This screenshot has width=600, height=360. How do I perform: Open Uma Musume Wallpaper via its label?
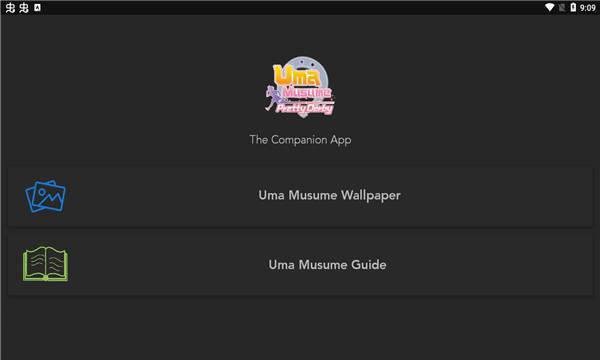[x=329, y=195]
